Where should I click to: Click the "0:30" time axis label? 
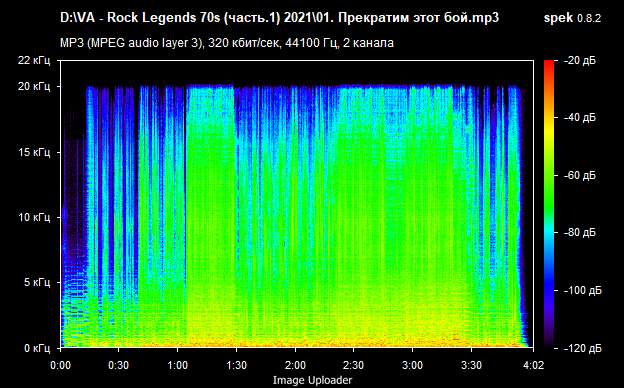click(x=118, y=365)
